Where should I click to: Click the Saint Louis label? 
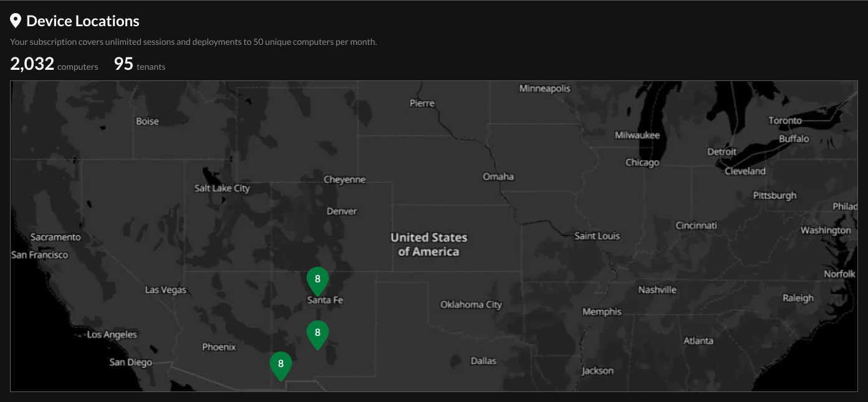click(597, 236)
